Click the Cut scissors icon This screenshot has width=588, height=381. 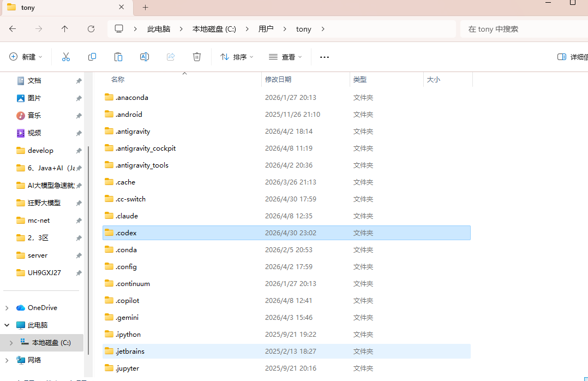(65, 57)
